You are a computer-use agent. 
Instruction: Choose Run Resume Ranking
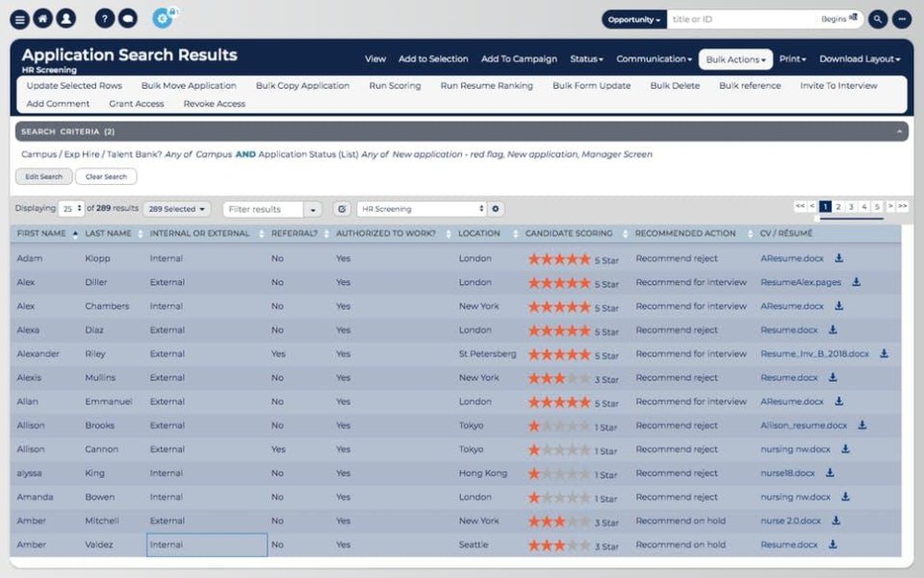coord(487,85)
